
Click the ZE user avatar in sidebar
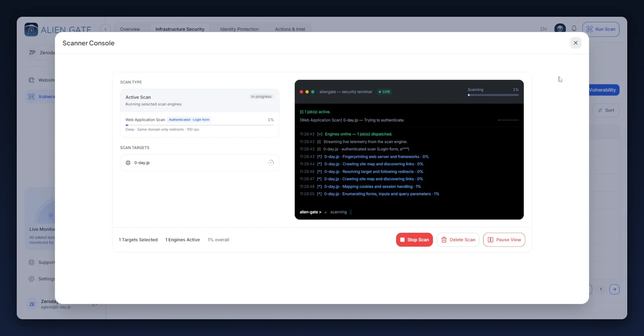32,304
